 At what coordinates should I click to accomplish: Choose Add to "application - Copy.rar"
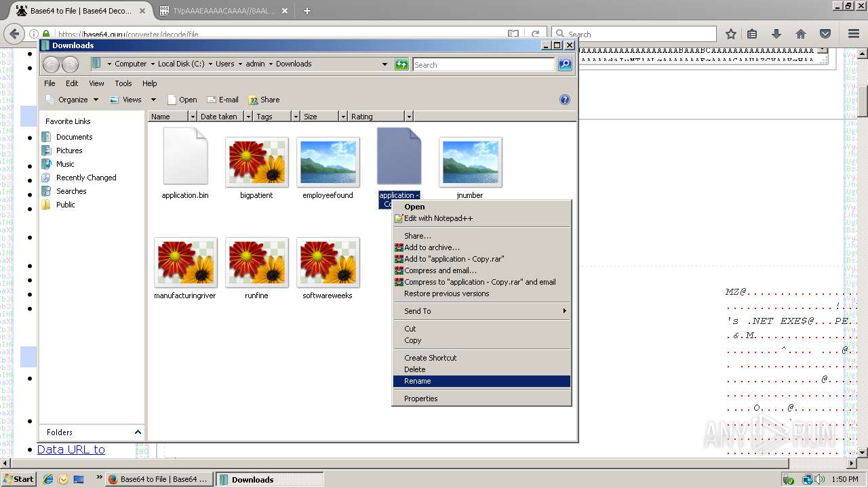coord(481,259)
